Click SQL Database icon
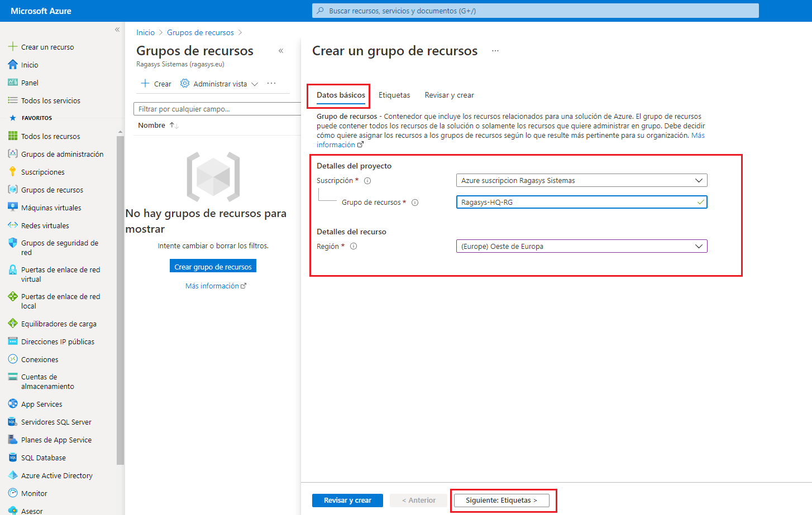The image size is (812, 515). pyautogui.click(x=13, y=457)
